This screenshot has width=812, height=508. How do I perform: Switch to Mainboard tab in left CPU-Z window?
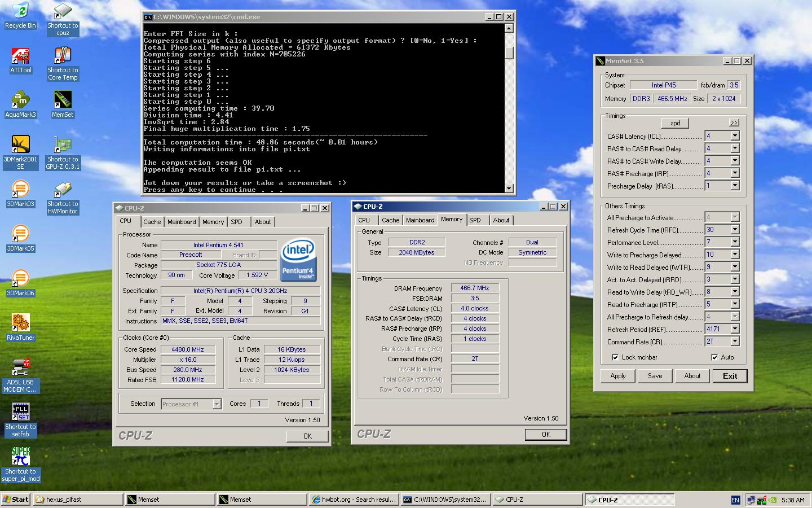(182, 222)
